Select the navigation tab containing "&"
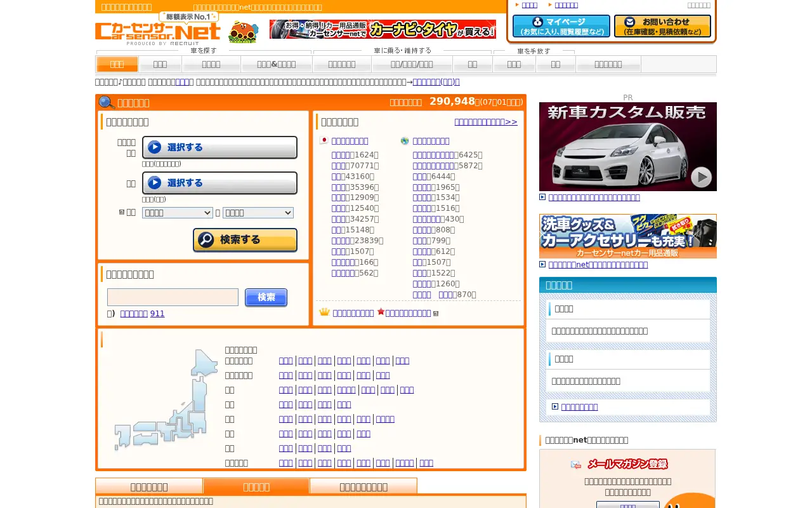812x508 pixels. click(x=277, y=64)
